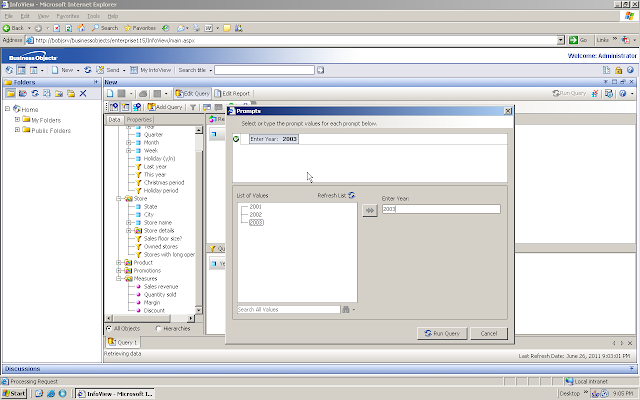This screenshot has height=400, width=640.
Task: Click the IE Search button
Action: point(104,28)
